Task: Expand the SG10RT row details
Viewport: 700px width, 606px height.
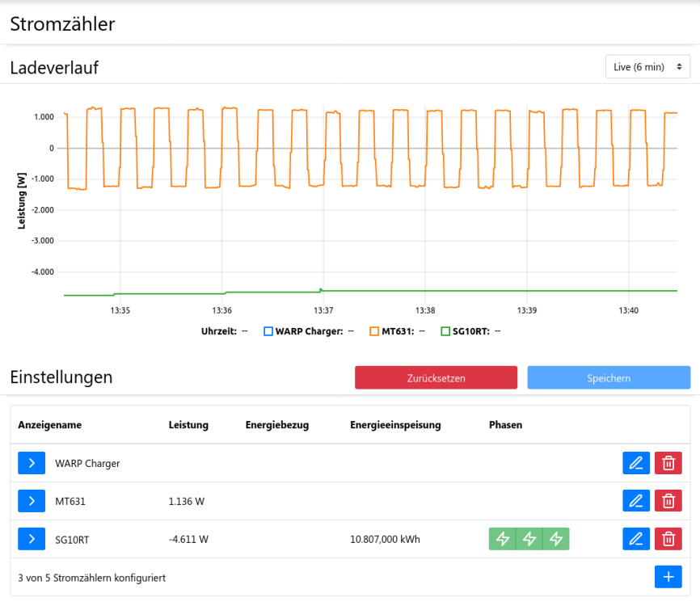Action: pos(32,539)
